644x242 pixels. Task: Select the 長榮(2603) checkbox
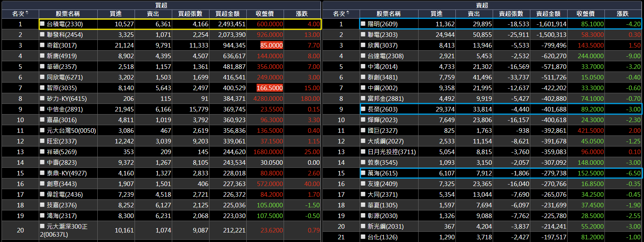coord(363,109)
